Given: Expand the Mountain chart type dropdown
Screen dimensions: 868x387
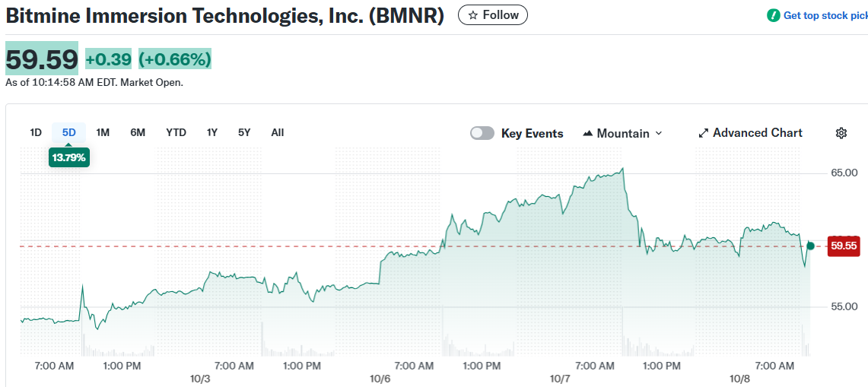Looking at the screenshot, I should 658,133.
